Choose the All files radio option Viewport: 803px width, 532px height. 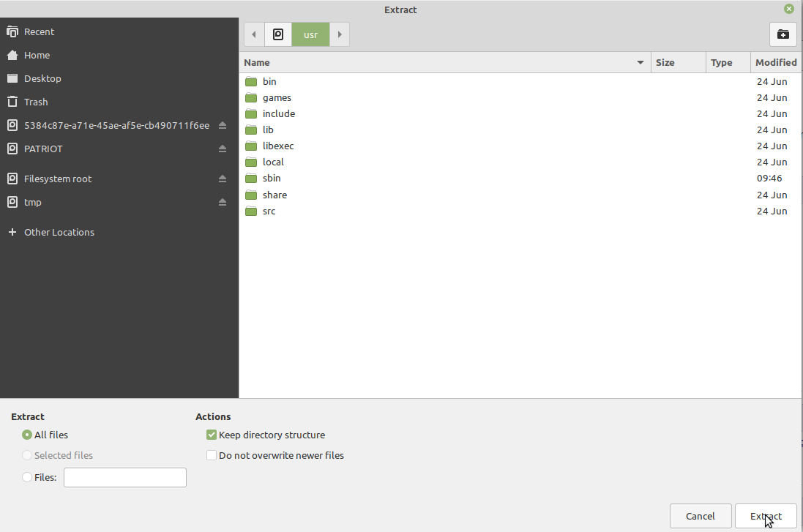(27, 435)
